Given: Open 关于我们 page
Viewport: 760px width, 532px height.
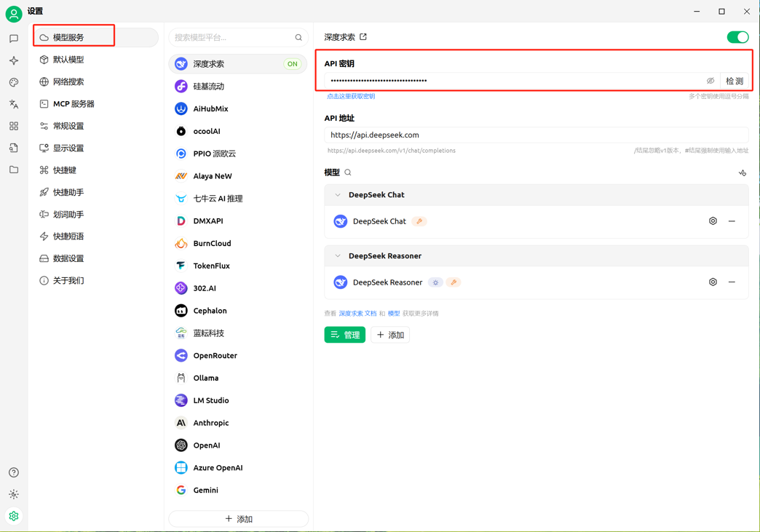Looking at the screenshot, I should click(x=96, y=280).
